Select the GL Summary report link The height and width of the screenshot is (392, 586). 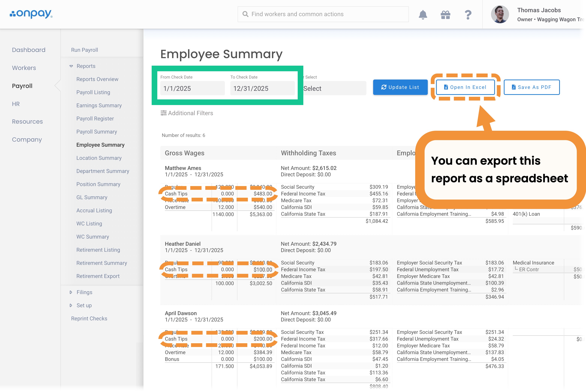click(x=92, y=197)
